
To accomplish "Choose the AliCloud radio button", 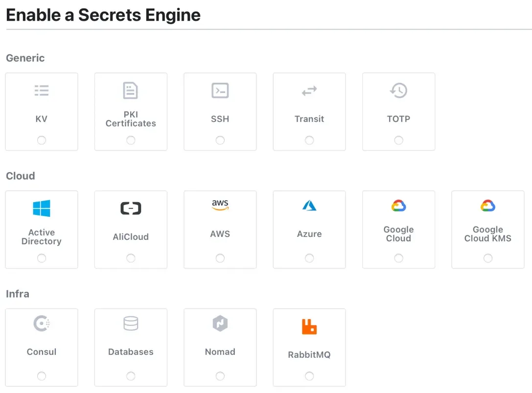I will [131, 258].
